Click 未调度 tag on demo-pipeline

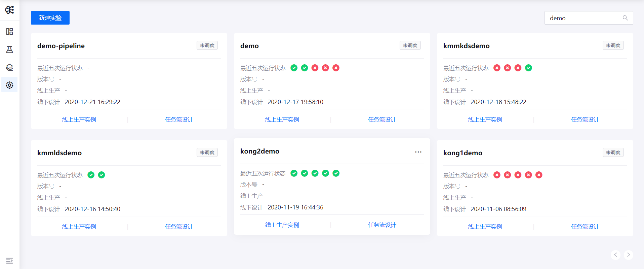pos(207,45)
